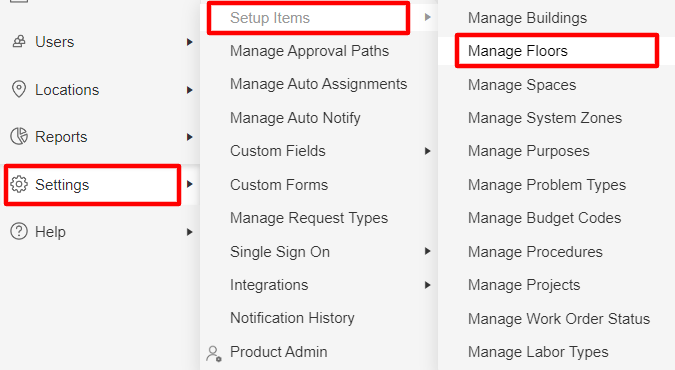Open Manage Budget Codes
The image size is (675, 370).
tap(545, 218)
